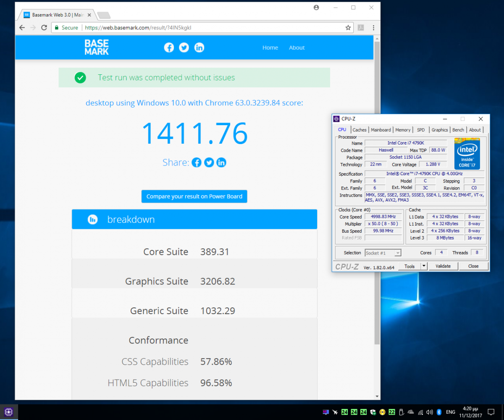504x420 pixels.
Task: Share score via Twitter icon
Action: click(x=209, y=163)
